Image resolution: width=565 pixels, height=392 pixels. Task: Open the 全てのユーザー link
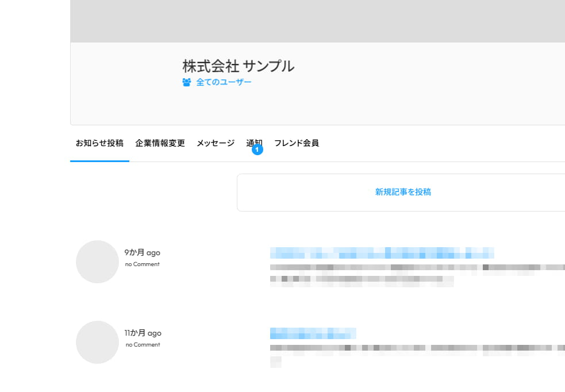(x=223, y=82)
